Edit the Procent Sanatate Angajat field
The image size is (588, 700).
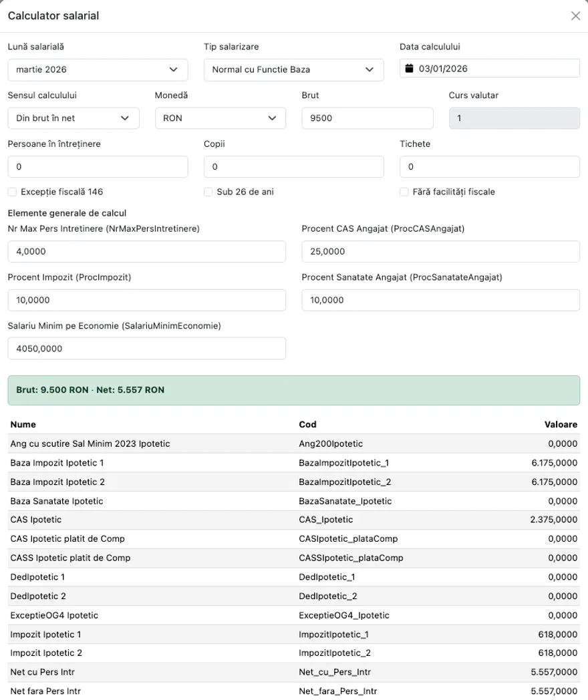coord(440,301)
